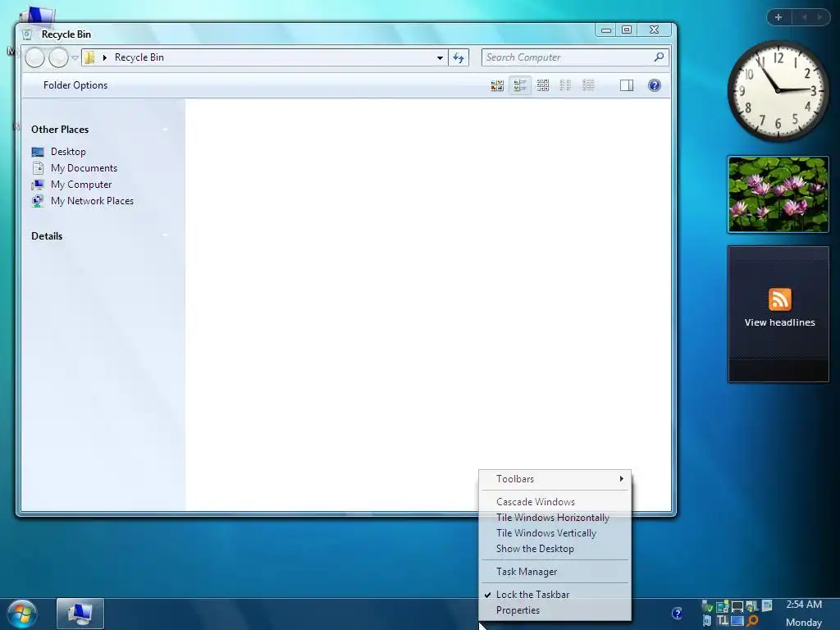Go to My Computer link
The width and height of the screenshot is (840, 630).
coord(81,185)
